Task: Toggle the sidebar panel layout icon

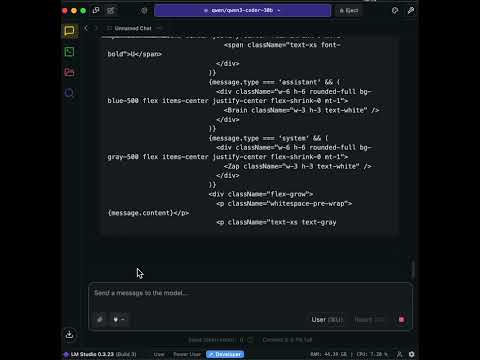Action: (96, 10)
